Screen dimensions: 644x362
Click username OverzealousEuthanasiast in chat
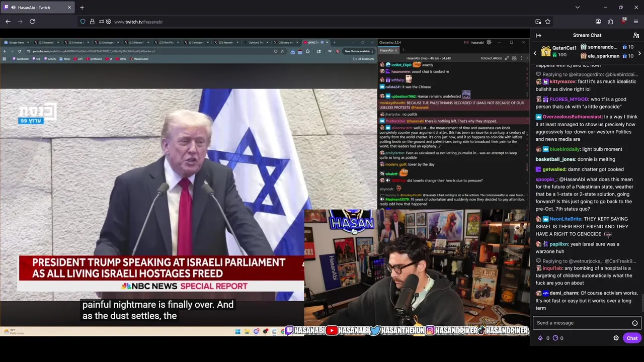pos(573,117)
